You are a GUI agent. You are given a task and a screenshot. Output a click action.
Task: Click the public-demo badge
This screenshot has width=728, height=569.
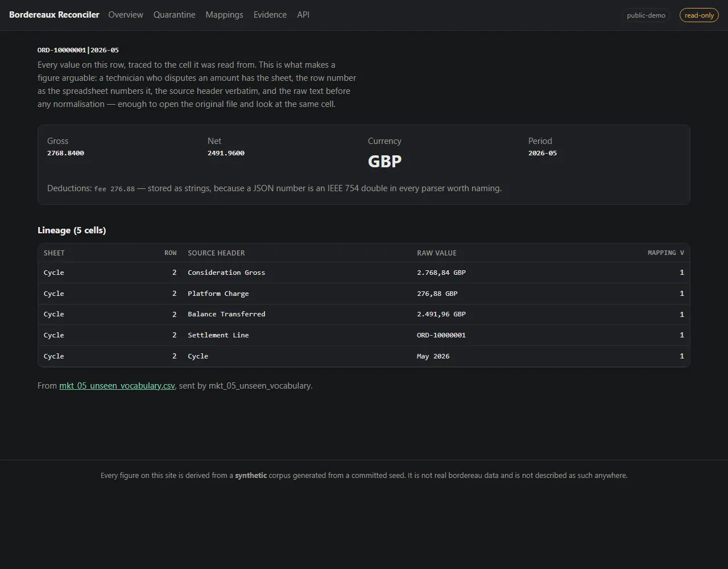click(x=646, y=15)
